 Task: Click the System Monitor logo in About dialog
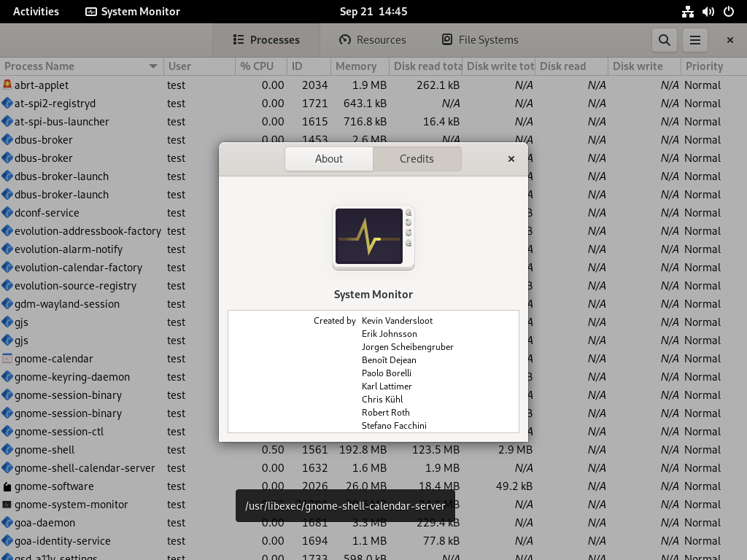373,238
